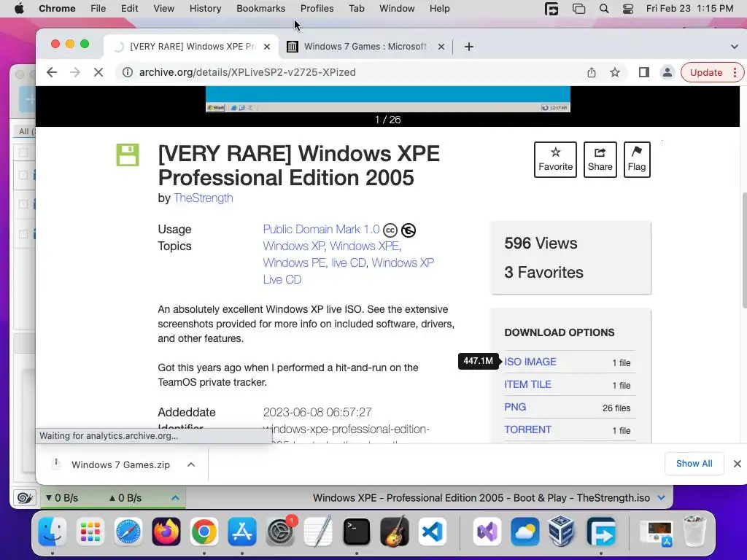Open GarageBand from the Dock
The image size is (747, 560).
point(395,532)
